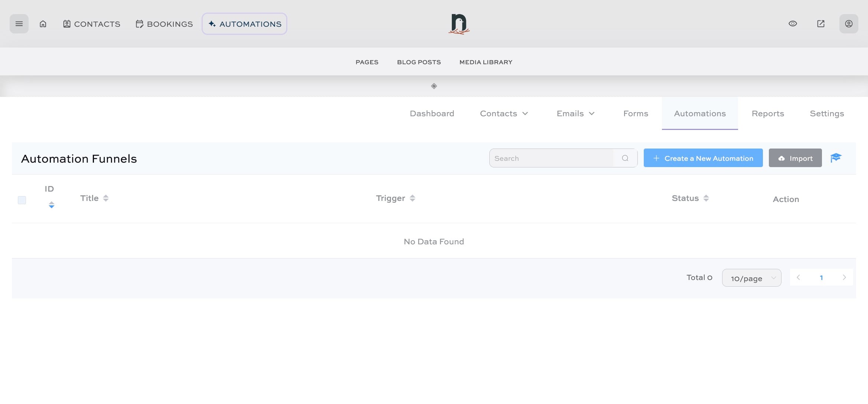
Task: Click inside the Search field
Action: coord(549,158)
